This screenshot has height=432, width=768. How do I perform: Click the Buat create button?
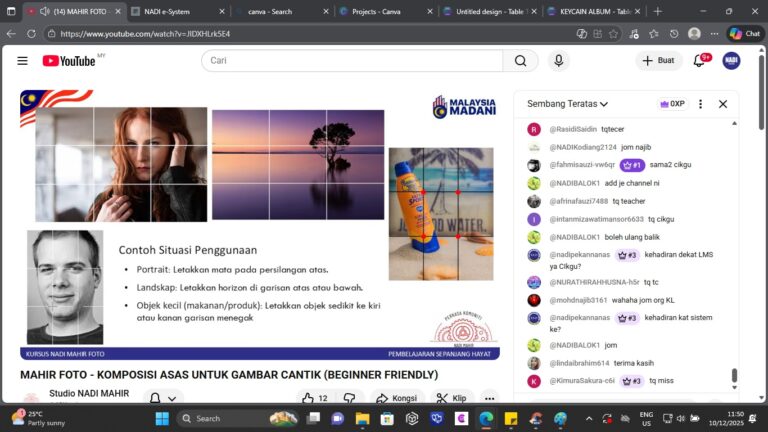[658, 61]
